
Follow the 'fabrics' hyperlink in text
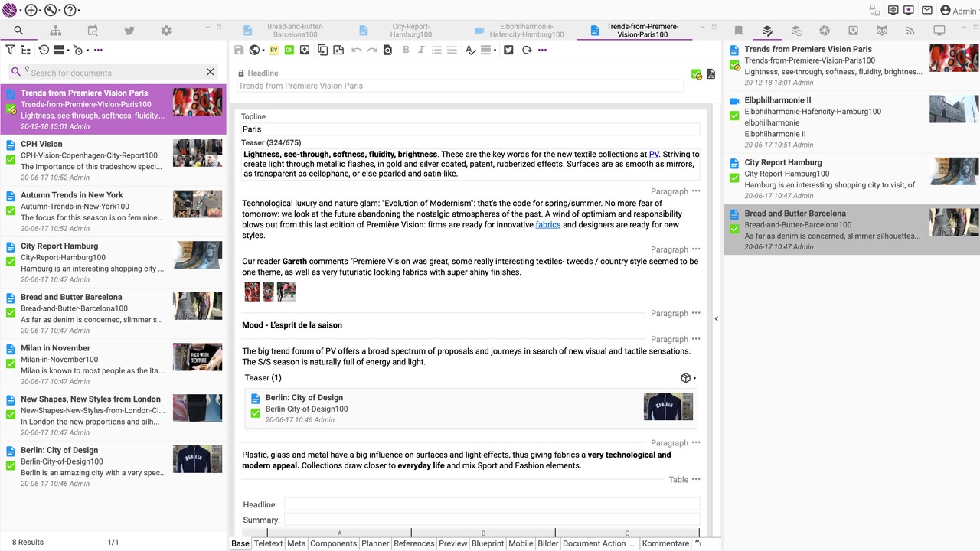547,225
